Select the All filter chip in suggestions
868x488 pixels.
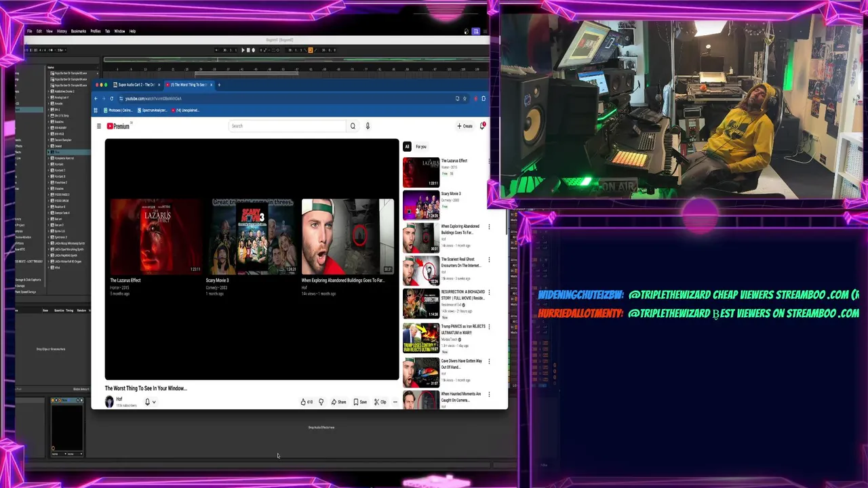(x=407, y=146)
